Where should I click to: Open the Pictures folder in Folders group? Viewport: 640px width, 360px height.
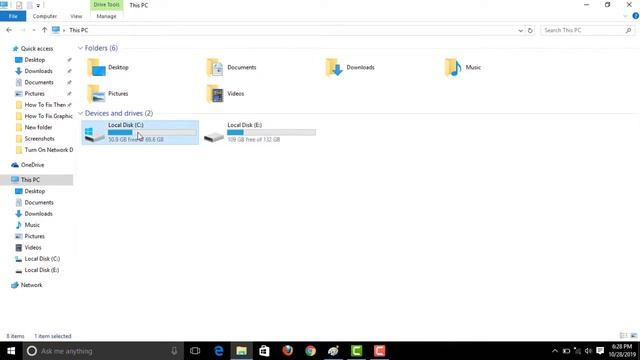point(108,93)
